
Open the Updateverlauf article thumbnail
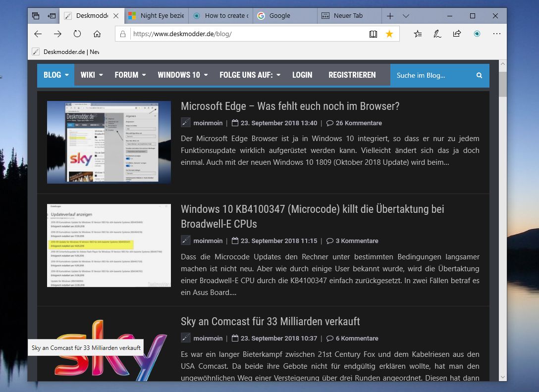point(109,245)
